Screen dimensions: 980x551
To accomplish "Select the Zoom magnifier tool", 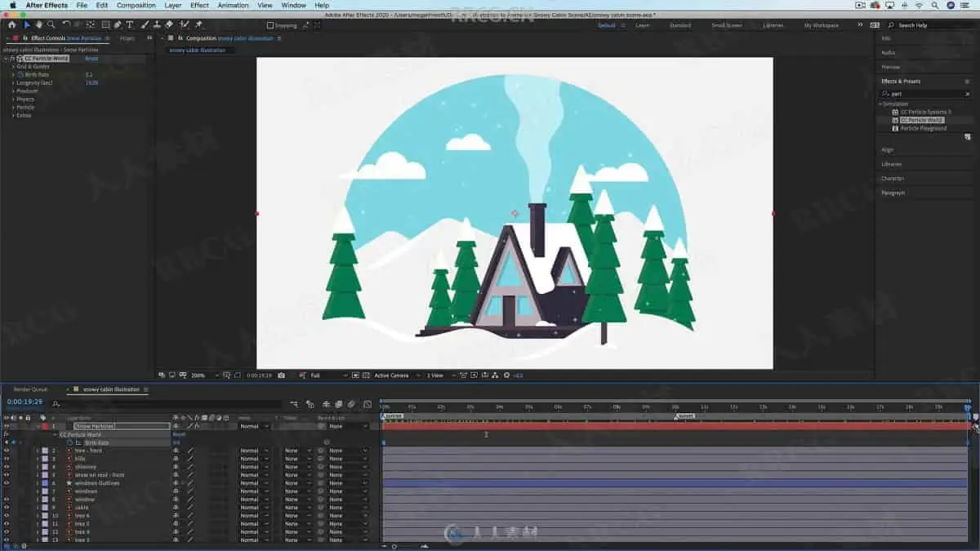I will point(51,25).
